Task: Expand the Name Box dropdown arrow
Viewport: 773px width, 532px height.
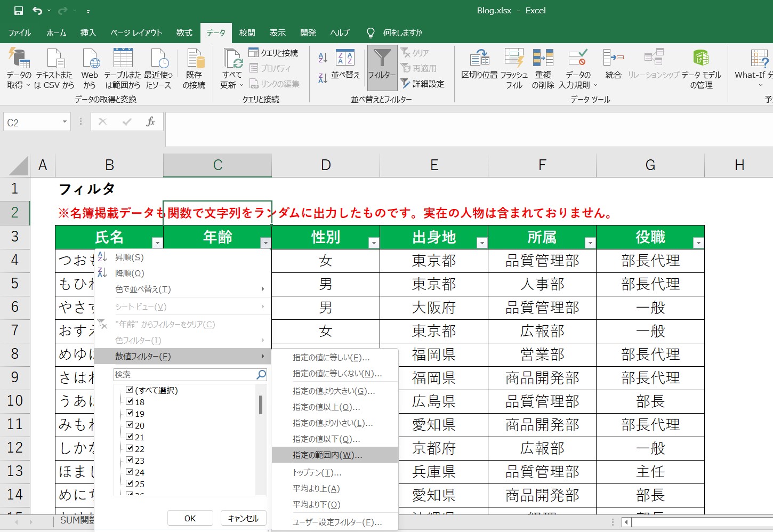Action: coord(65,122)
